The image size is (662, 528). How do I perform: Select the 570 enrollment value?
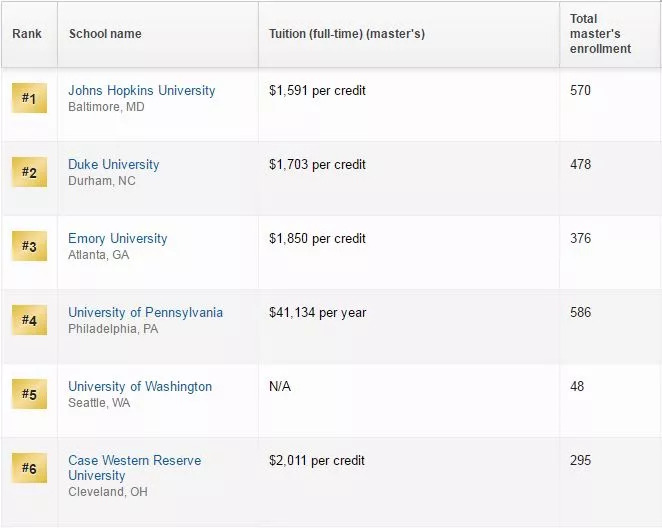pyautogui.click(x=580, y=90)
